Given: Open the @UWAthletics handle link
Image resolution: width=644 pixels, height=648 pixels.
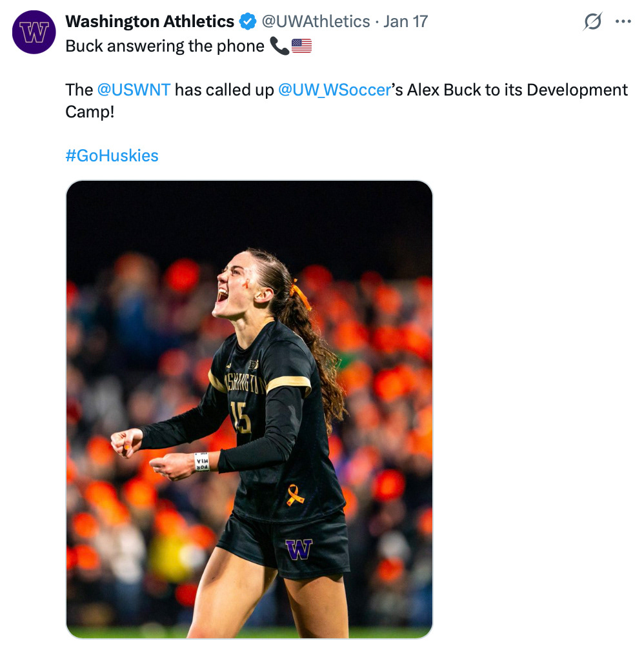Looking at the screenshot, I should pyautogui.click(x=316, y=22).
